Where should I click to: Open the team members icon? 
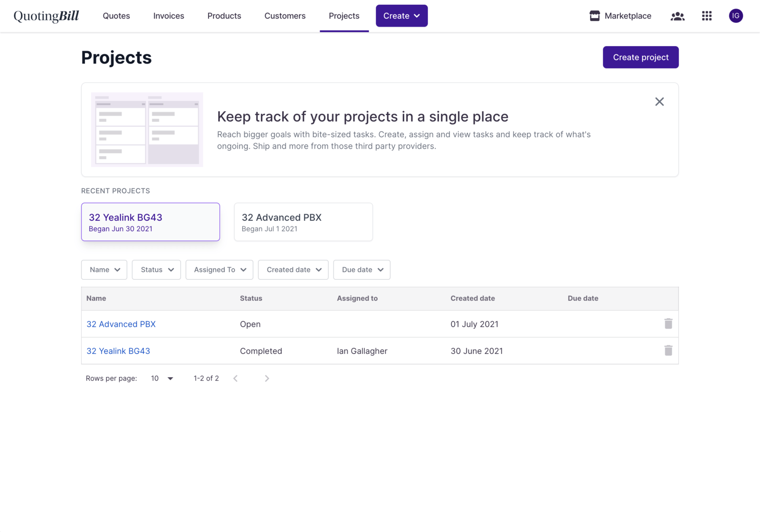click(677, 16)
